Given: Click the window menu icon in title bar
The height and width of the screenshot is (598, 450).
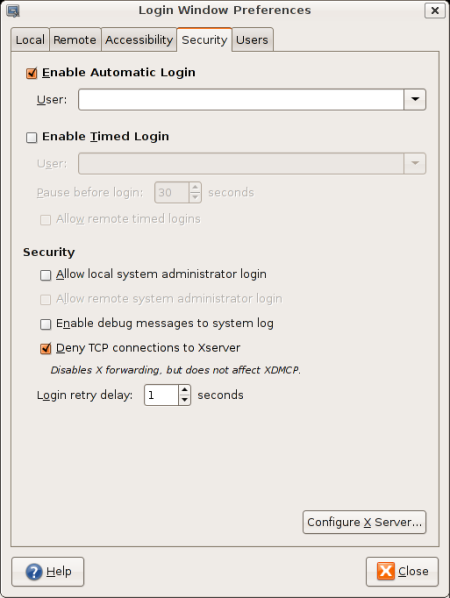Looking at the screenshot, I should tap(13, 11).
